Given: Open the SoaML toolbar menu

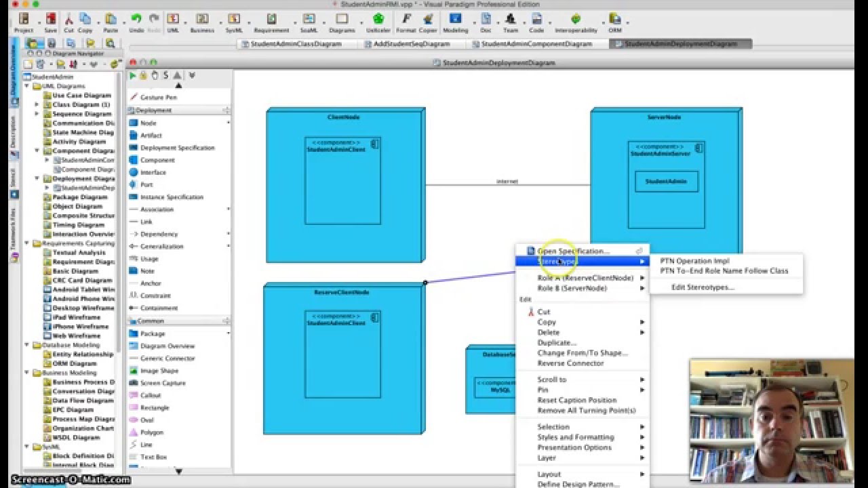Looking at the screenshot, I should click(309, 22).
